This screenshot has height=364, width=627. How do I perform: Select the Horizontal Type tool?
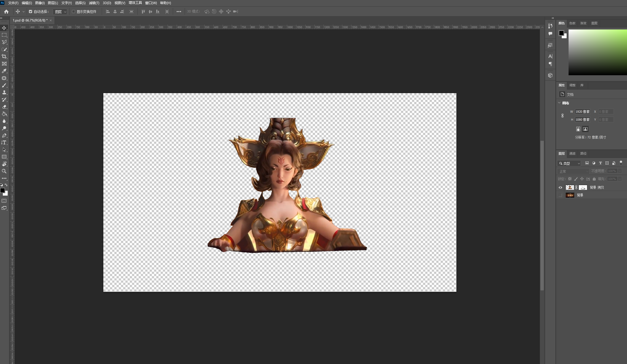coord(4,142)
